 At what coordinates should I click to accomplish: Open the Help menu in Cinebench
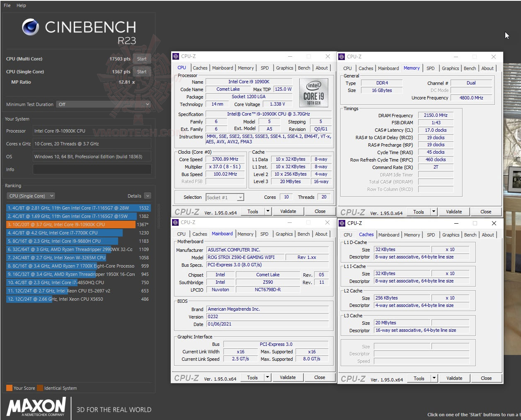21,5
